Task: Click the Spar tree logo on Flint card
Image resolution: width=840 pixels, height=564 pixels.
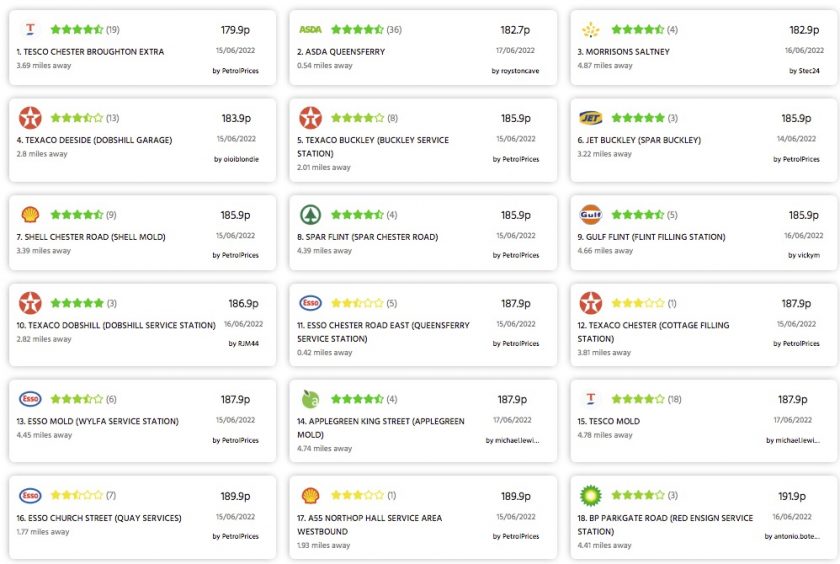Action: 311,215
